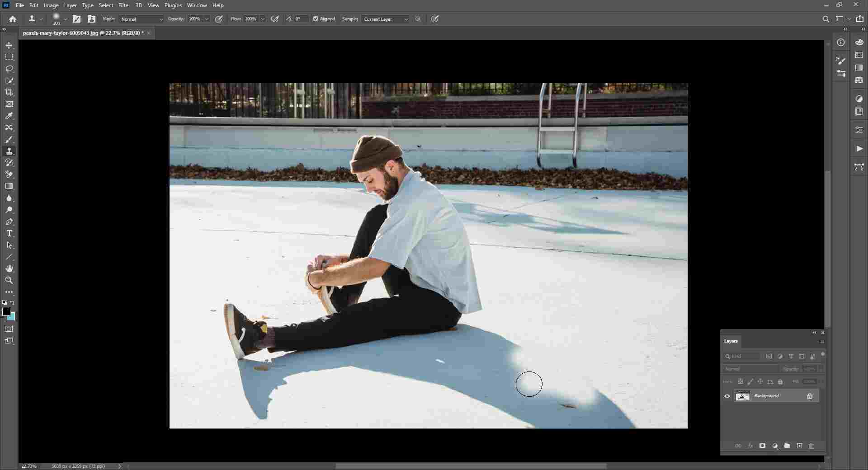This screenshot has width=868, height=470.
Task: Open the Mode dropdown set to Normal
Action: pos(142,19)
